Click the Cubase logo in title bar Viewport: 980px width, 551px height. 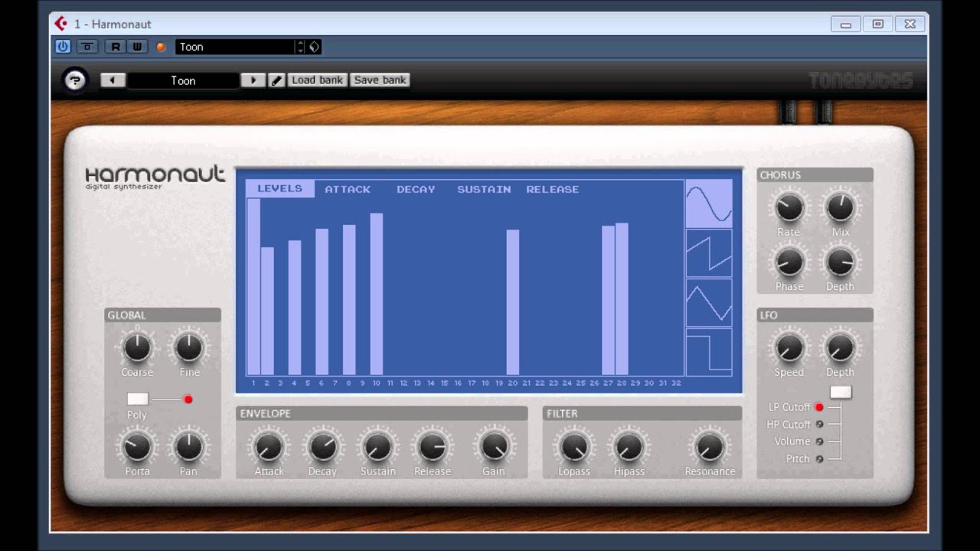pos(61,24)
